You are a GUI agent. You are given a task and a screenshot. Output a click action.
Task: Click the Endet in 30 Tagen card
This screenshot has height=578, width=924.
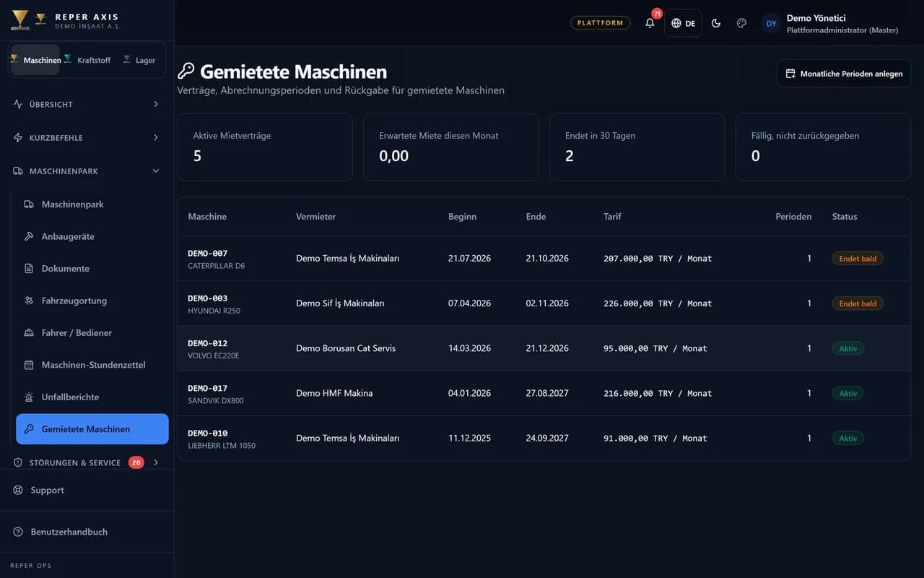pyautogui.click(x=637, y=147)
